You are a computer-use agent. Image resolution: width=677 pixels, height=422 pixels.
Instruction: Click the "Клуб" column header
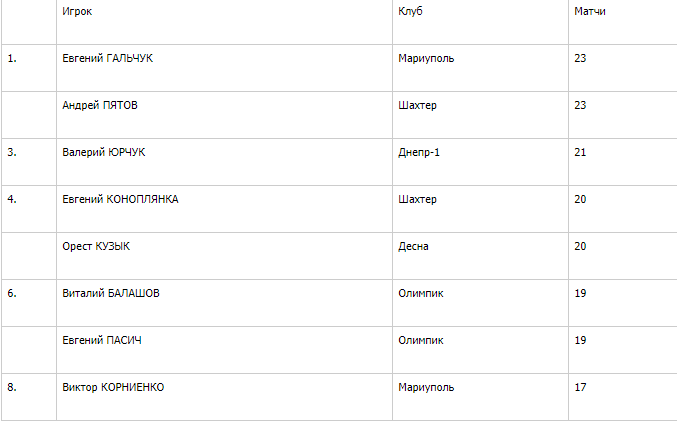410,11
